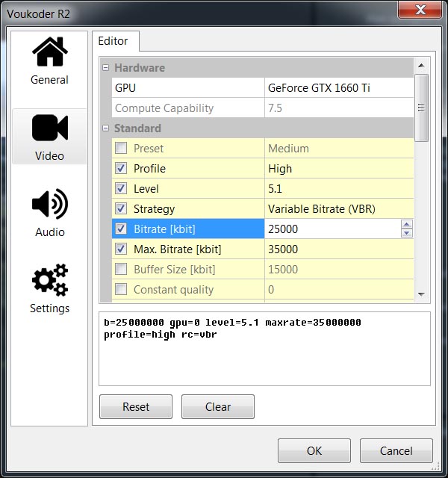Enable the Preset checkbox

pyautogui.click(x=121, y=148)
